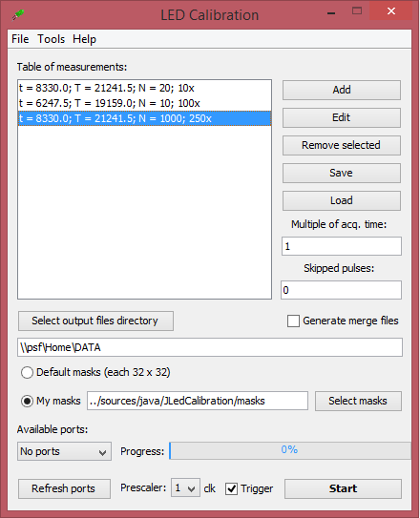Click the Progress bar showing 0%
420x518 pixels.
click(290, 450)
